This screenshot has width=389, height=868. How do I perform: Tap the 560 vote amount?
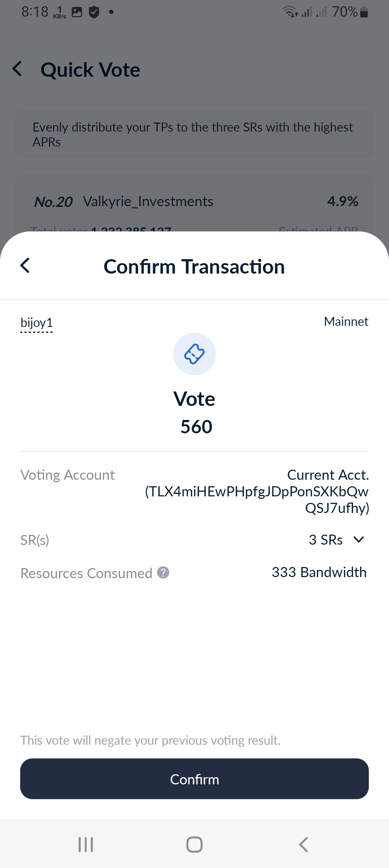(x=196, y=427)
